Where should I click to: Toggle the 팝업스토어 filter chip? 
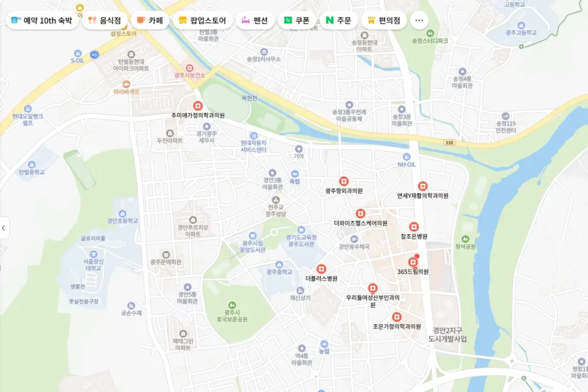point(203,21)
